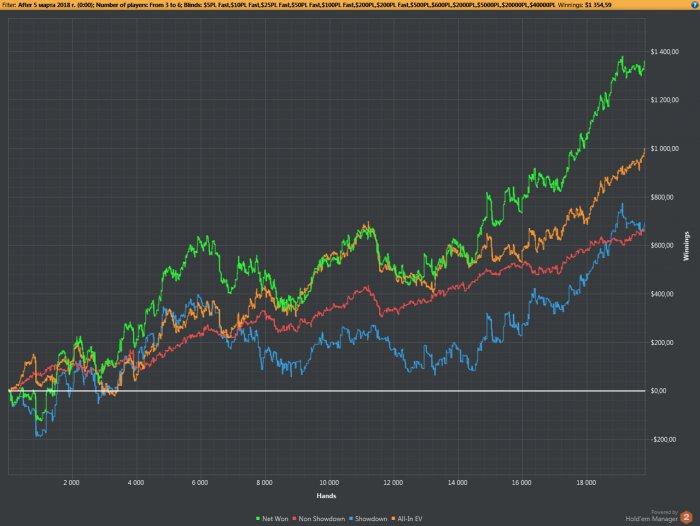Click the '$400,00' y-axis label
The image size is (700, 526).
pyautogui.click(x=662, y=294)
